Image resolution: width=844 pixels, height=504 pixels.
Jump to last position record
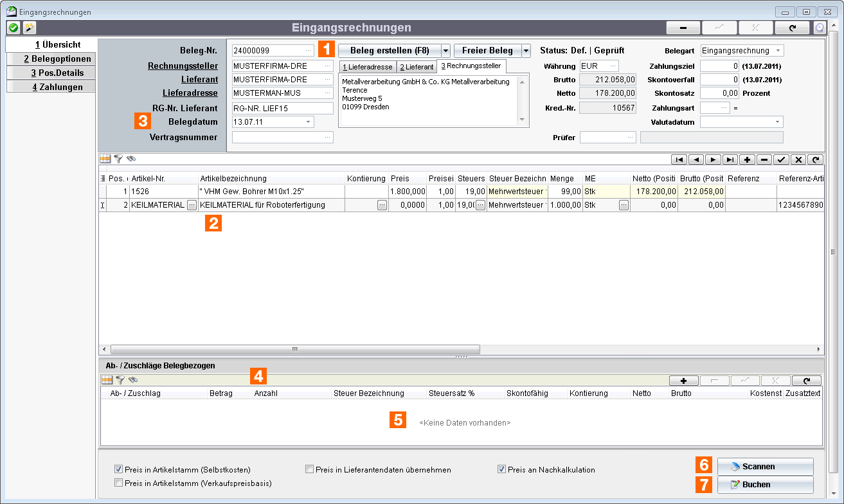click(x=730, y=159)
